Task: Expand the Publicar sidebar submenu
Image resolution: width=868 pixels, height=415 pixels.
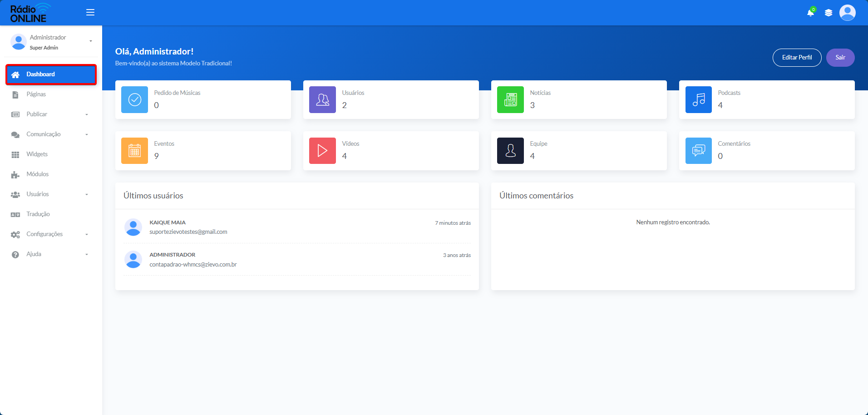Action: [x=51, y=114]
